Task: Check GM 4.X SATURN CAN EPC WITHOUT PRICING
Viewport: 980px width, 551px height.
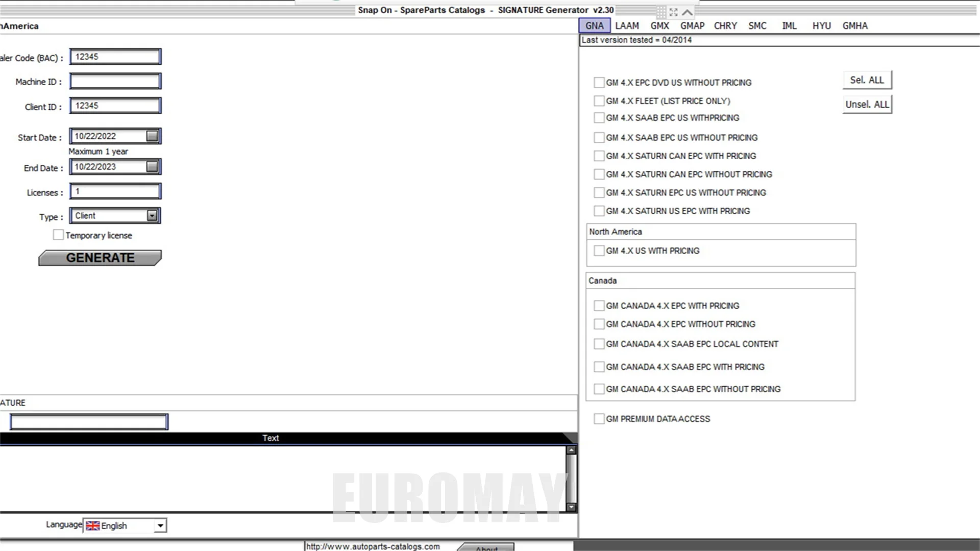Action: click(x=599, y=174)
